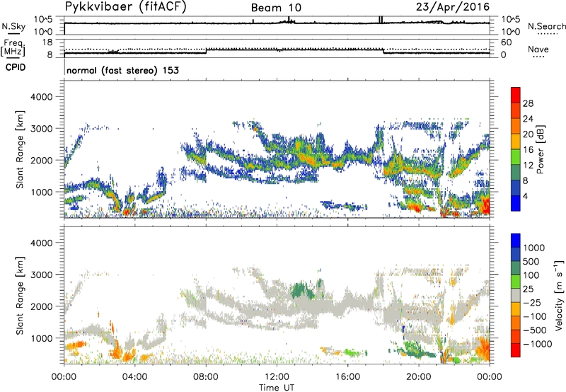Click the 28 value on power color bar
This screenshot has width=566, height=392.
coord(528,103)
